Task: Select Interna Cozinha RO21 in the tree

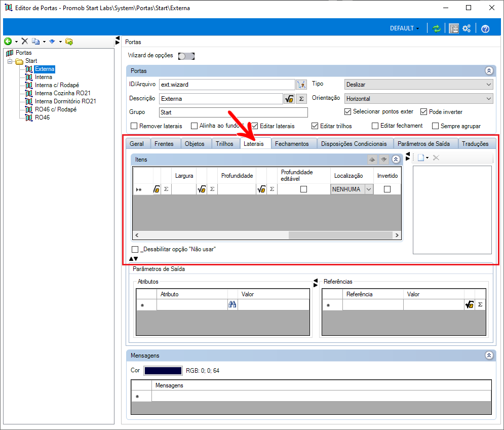Action: (63, 93)
